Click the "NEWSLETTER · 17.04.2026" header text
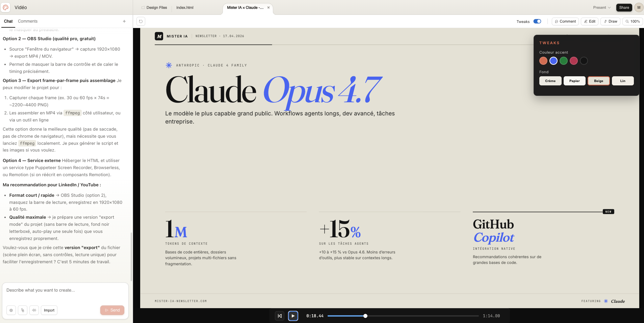644x323 pixels. [220, 36]
